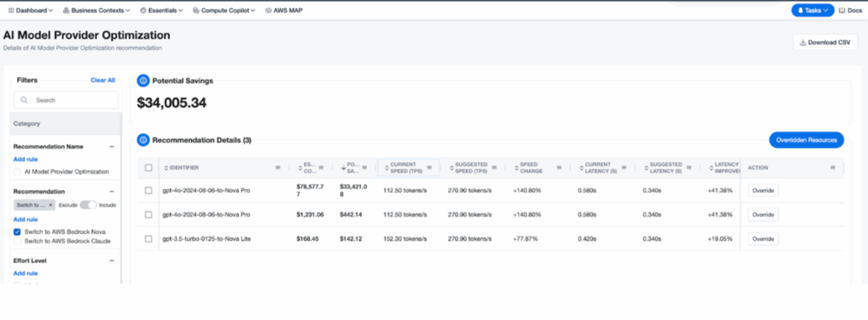868x320 pixels.
Task: Open the Current Latency (S) column menu icon
Action: 624,168
